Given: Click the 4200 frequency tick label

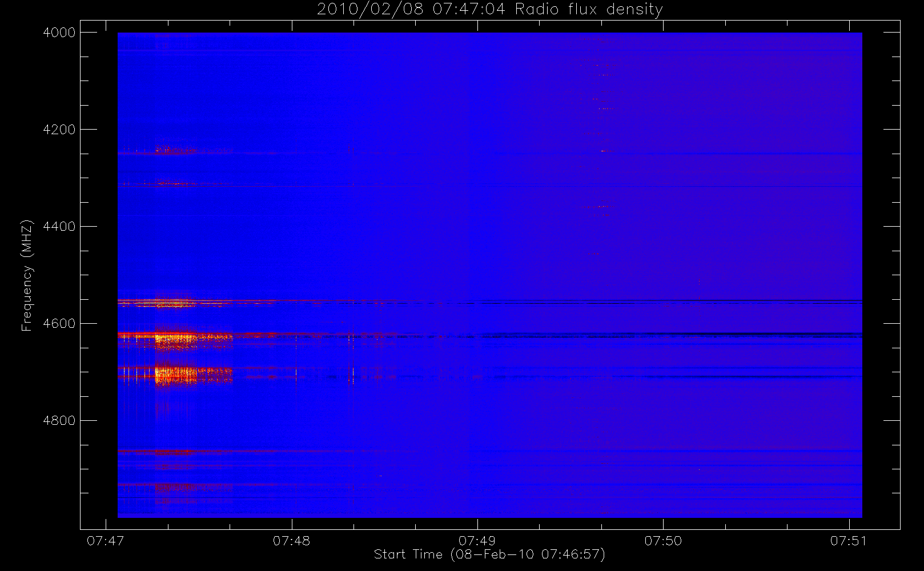Looking at the screenshot, I should click(x=59, y=130).
